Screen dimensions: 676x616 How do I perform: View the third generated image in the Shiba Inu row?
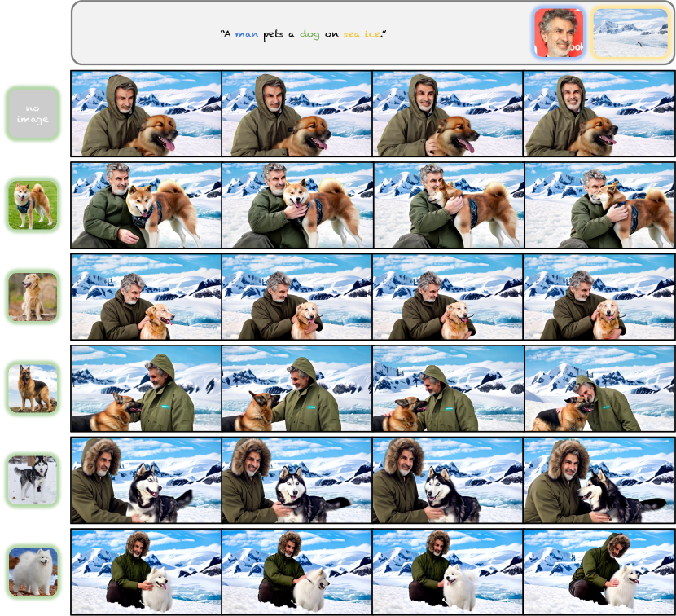coord(447,205)
